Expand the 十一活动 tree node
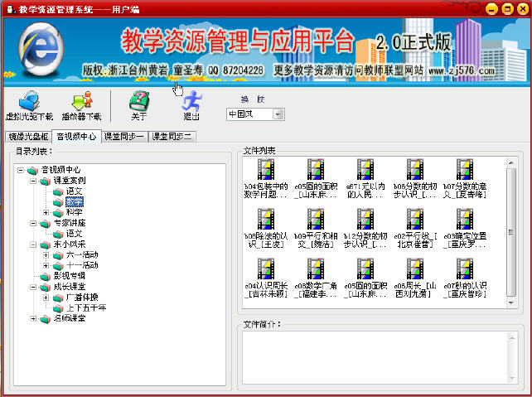This screenshot has width=532, height=397. [46, 266]
